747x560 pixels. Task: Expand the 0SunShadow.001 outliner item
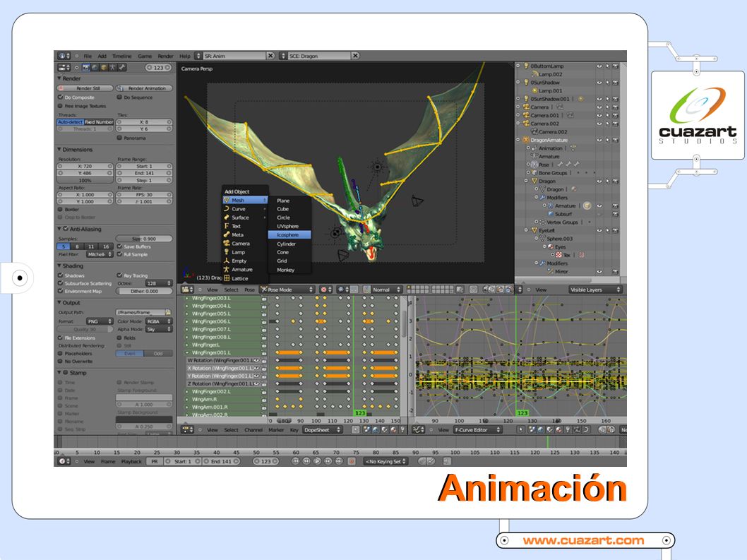(518, 99)
